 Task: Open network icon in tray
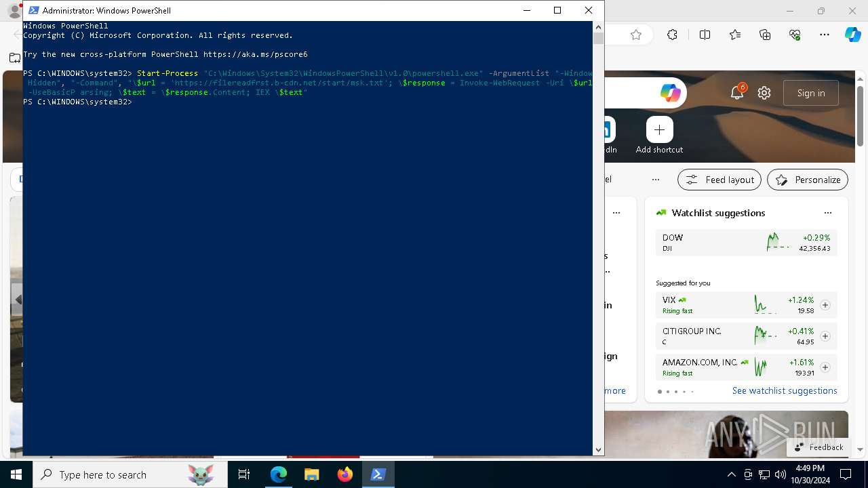(764, 474)
